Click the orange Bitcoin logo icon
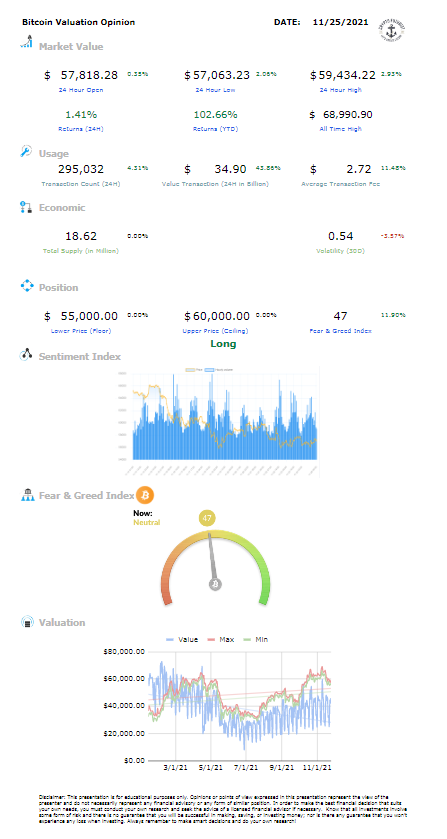 click(145, 495)
